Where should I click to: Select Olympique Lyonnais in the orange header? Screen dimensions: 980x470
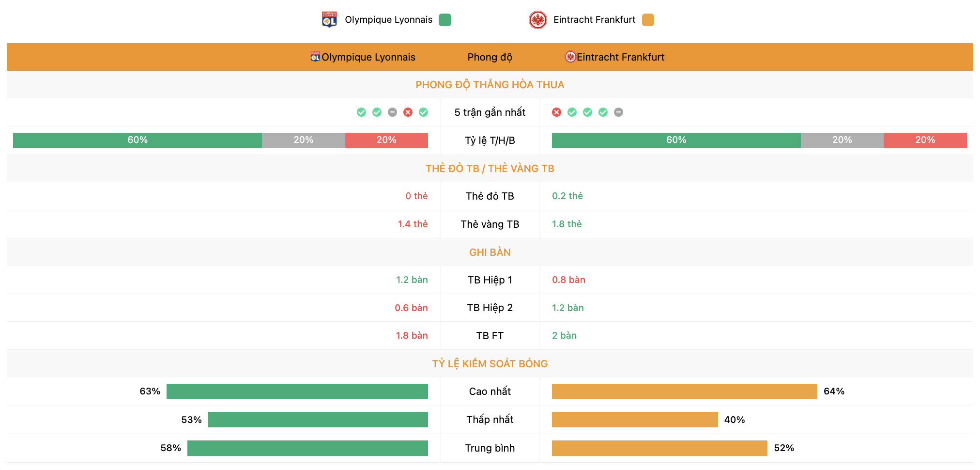368,57
